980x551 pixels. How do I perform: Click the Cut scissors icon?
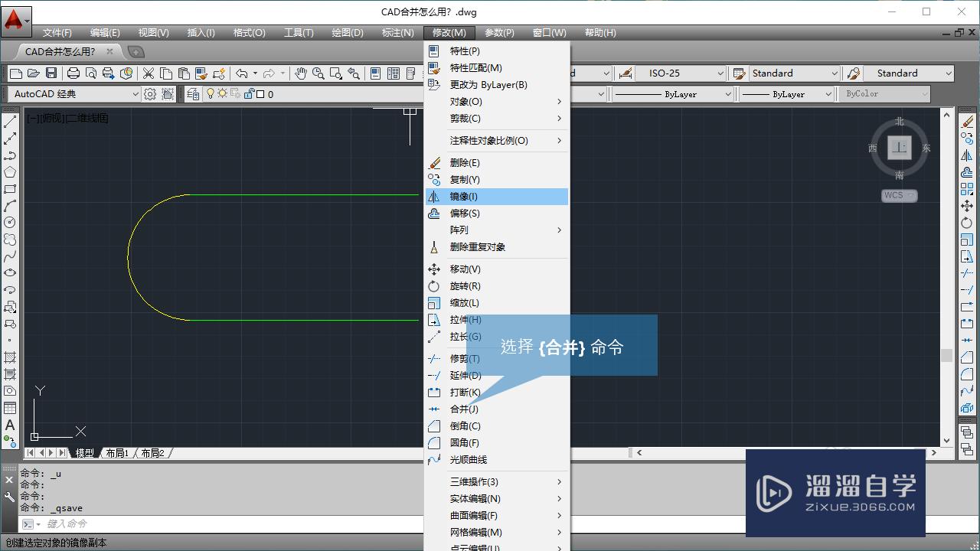[x=149, y=73]
